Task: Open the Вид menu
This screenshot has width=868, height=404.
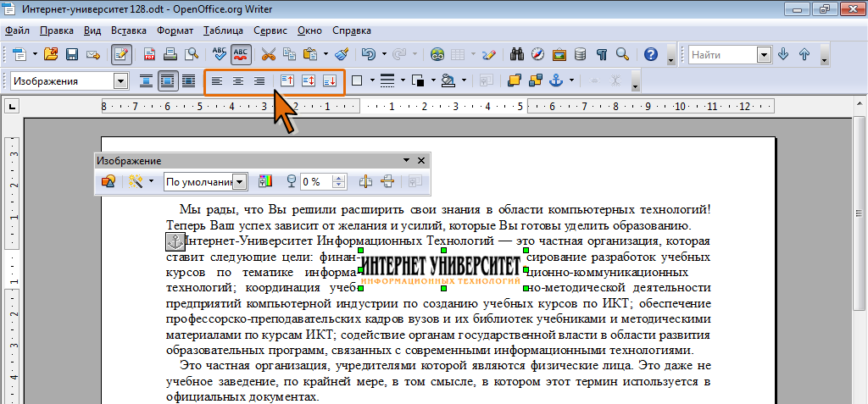Action: pyautogui.click(x=93, y=30)
